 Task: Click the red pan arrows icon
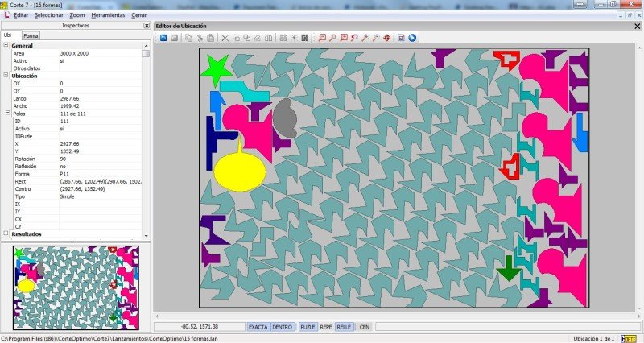point(387,38)
